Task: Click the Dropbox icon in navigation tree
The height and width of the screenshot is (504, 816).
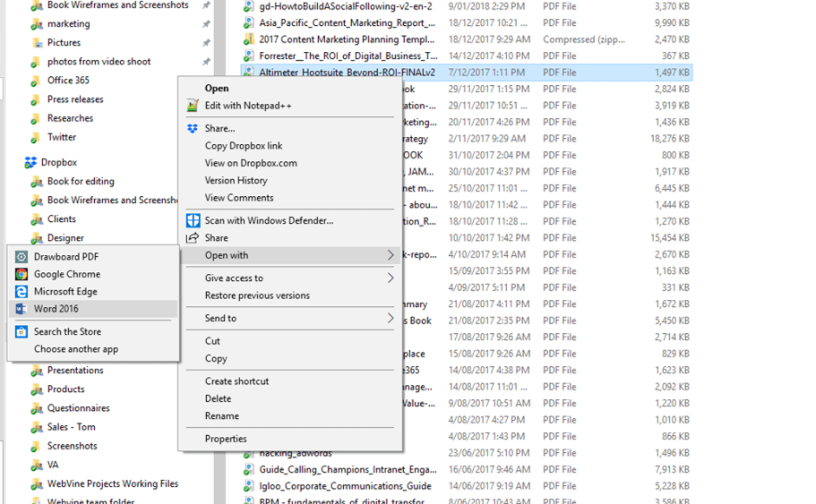Action: (30, 162)
